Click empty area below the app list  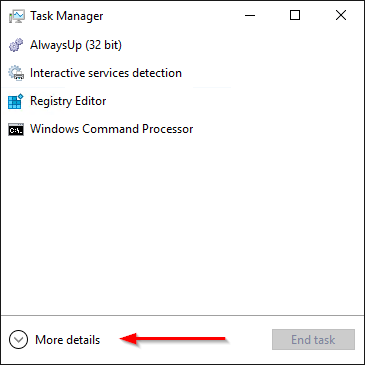pyautogui.click(x=182, y=228)
